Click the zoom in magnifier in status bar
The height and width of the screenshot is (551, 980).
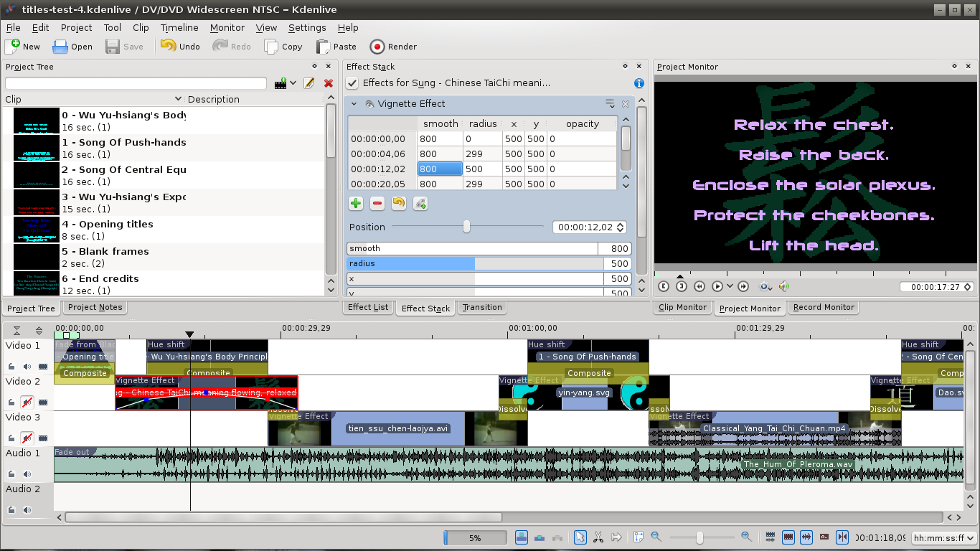[x=746, y=537]
